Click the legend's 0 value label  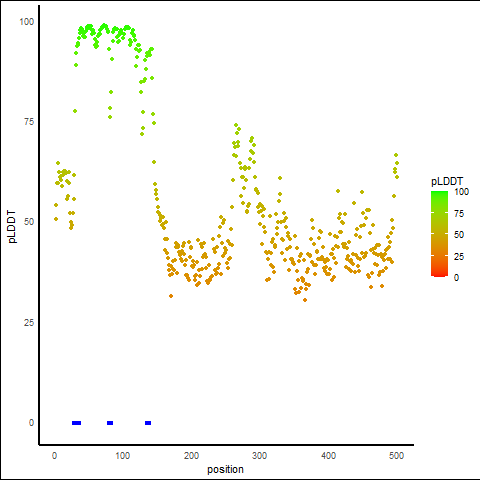tap(457, 277)
